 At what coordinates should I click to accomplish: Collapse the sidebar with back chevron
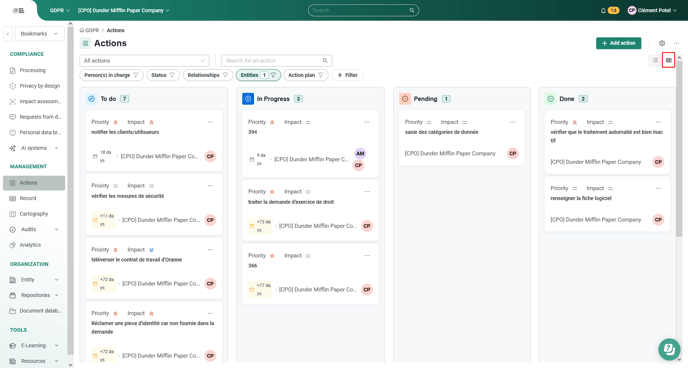coord(7,34)
